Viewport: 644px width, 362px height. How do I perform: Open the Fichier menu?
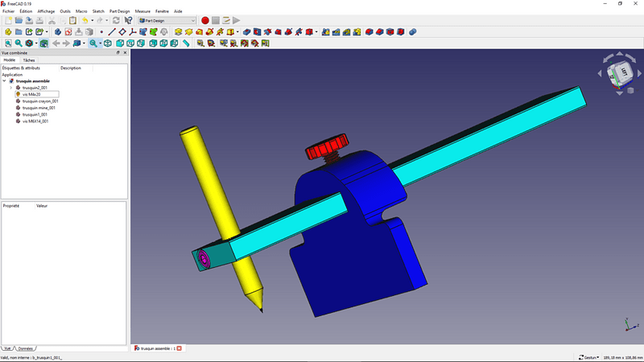coord(8,11)
